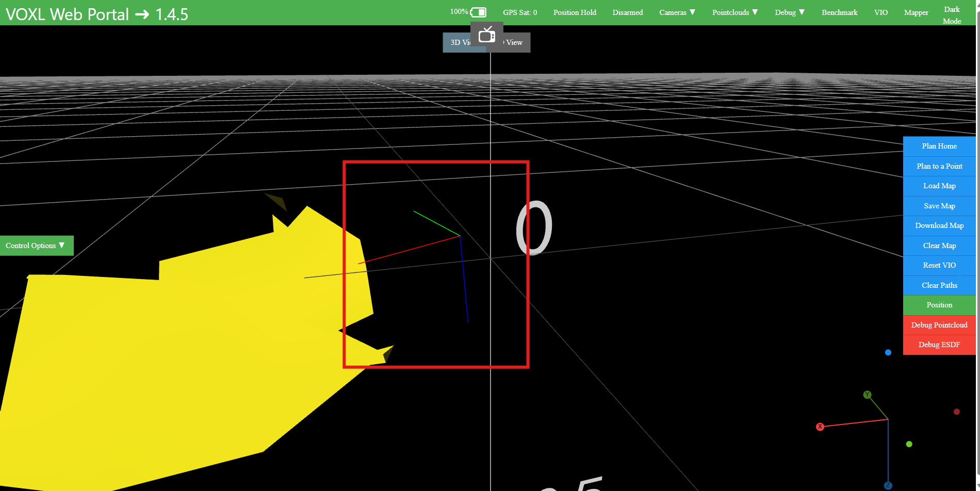
Task: Click the GPS Sat: 0 status
Action: click(520, 12)
